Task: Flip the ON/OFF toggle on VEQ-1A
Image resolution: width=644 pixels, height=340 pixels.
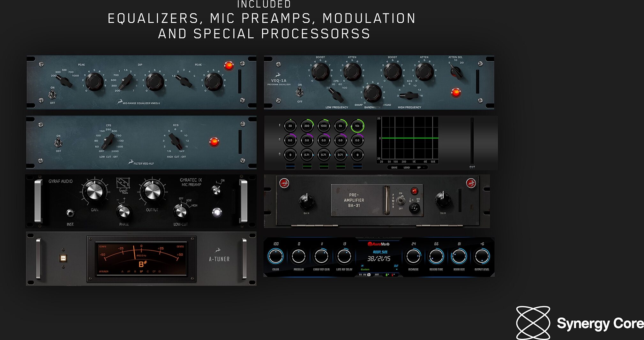Action: [x=299, y=92]
